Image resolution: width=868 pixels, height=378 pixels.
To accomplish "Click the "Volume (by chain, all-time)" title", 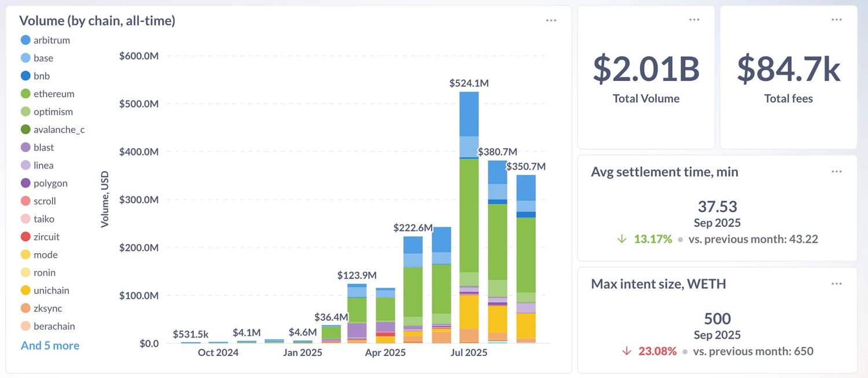I will pos(97,21).
